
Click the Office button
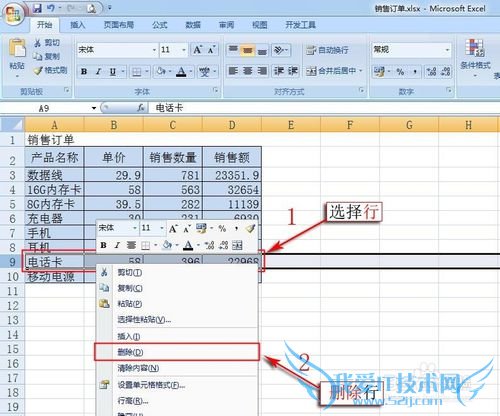tap(13, 14)
